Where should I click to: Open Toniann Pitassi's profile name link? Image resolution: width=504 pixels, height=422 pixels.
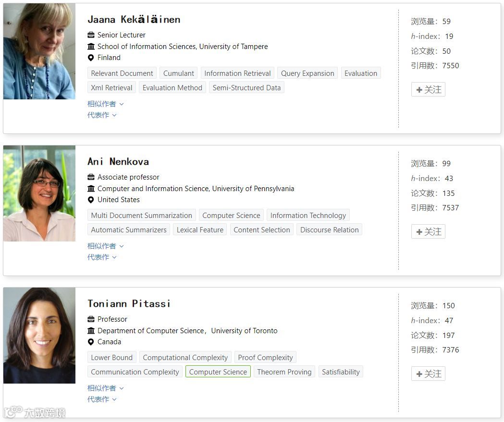(129, 303)
